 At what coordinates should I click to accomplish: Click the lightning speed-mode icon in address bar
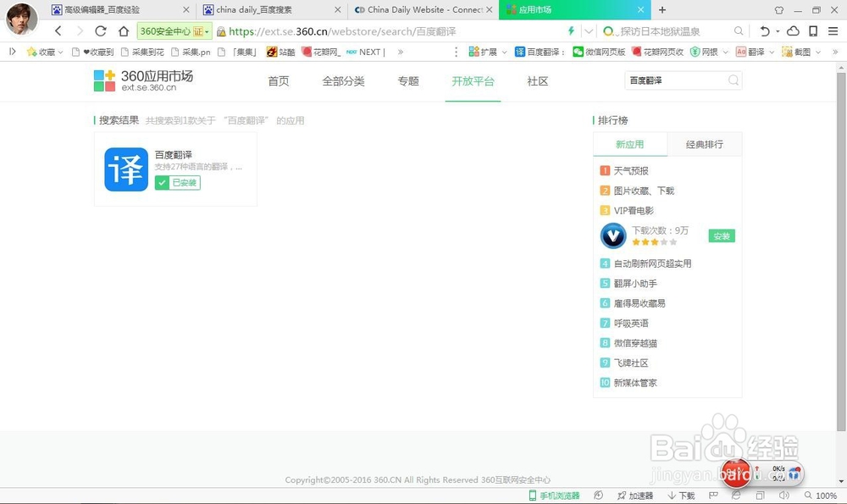tap(571, 30)
